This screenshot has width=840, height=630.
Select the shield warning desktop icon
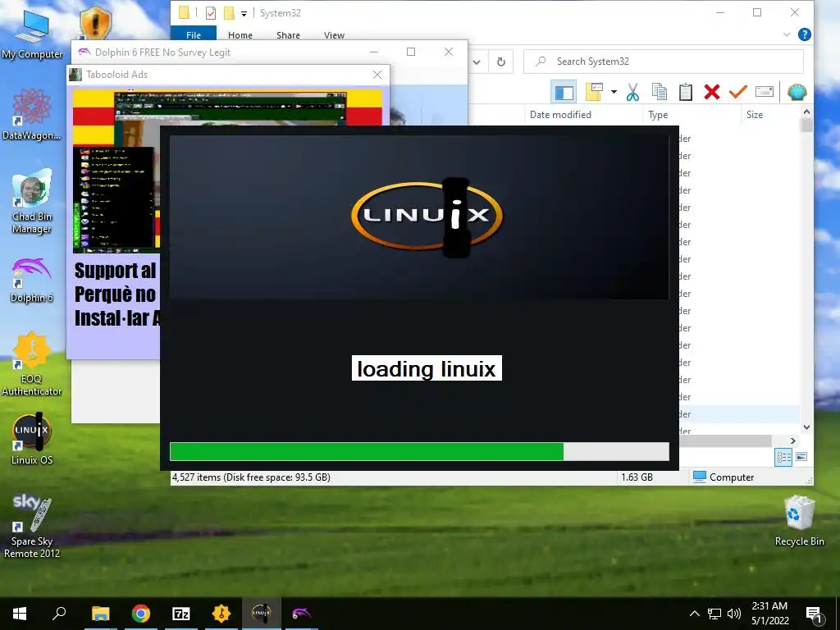[x=95, y=23]
